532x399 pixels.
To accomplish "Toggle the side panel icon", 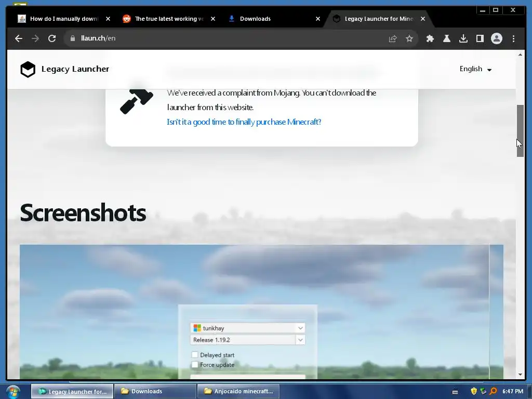I will coord(480,38).
